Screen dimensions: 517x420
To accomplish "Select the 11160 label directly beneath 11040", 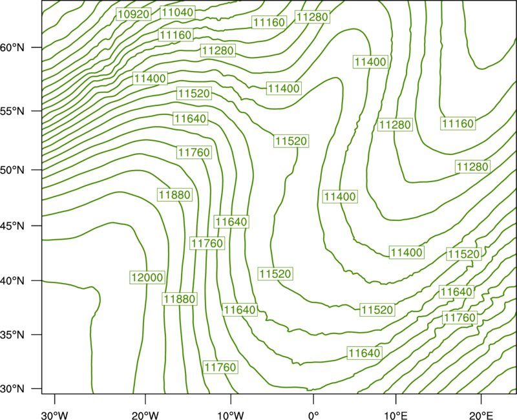I will pos(176,35).
